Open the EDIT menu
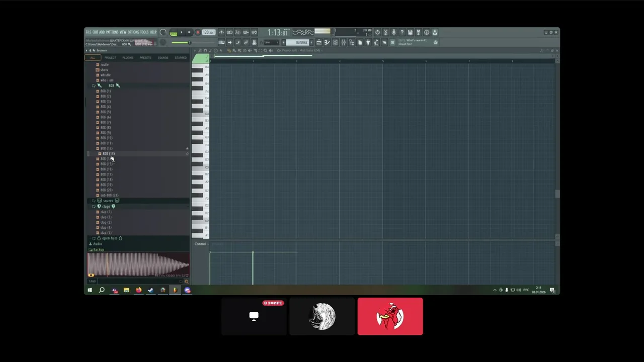Screen dimensions: 644x362 (x=95, y=32)
